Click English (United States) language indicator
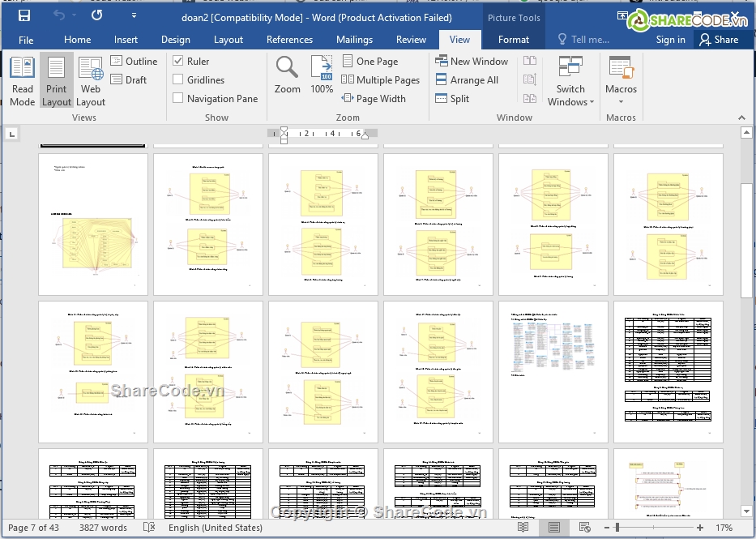 215,528
